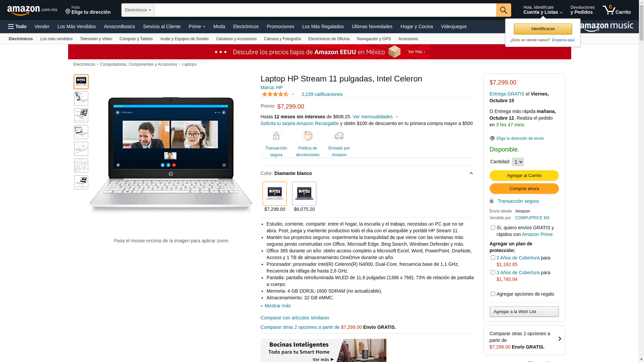The width and height of the screenshot is (644, 362).
Task: Click the Amazon.com.mx logo
Action: [x=32, y=10]
